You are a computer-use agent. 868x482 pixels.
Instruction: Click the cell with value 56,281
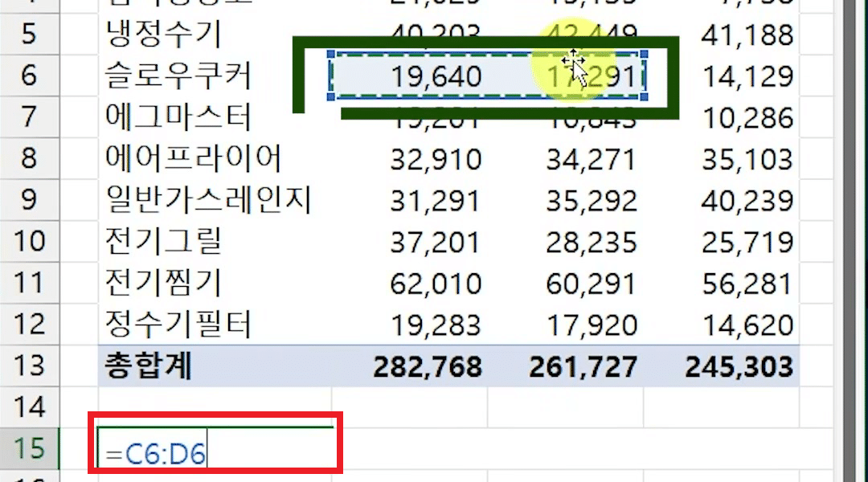click(x=722, y=283)
